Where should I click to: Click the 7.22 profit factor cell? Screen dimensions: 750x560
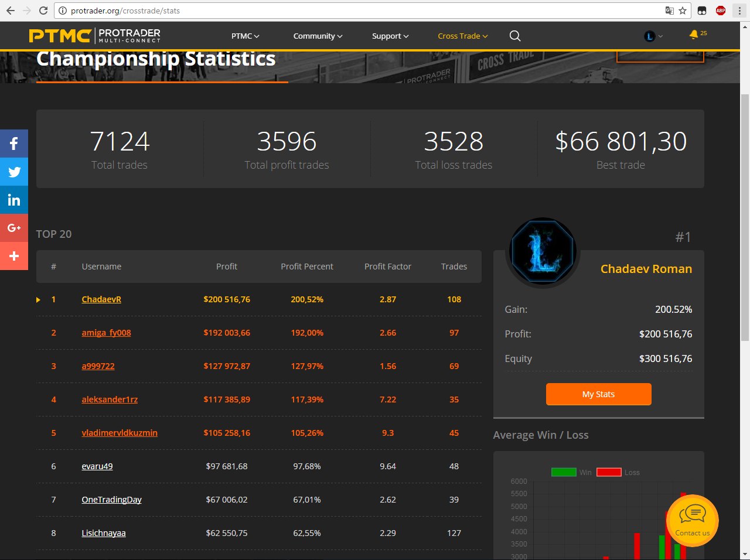tap(388, 399)
